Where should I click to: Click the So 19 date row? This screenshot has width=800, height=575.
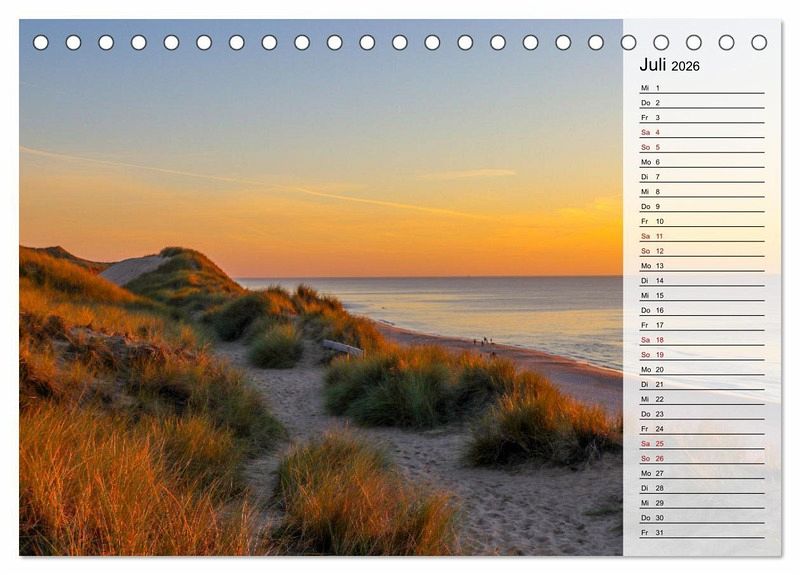point(701,354)
